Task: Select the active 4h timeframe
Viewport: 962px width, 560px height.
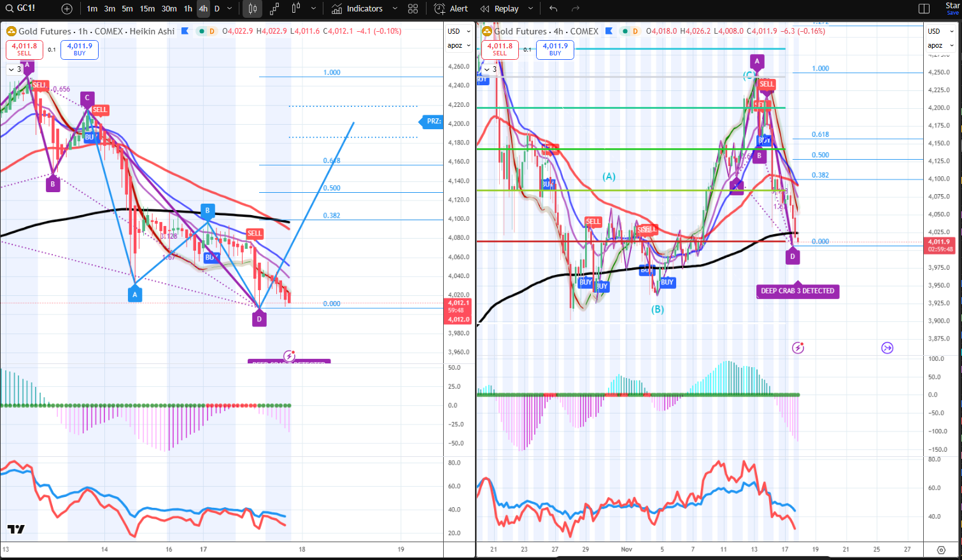Action: [x=202, y=9]
